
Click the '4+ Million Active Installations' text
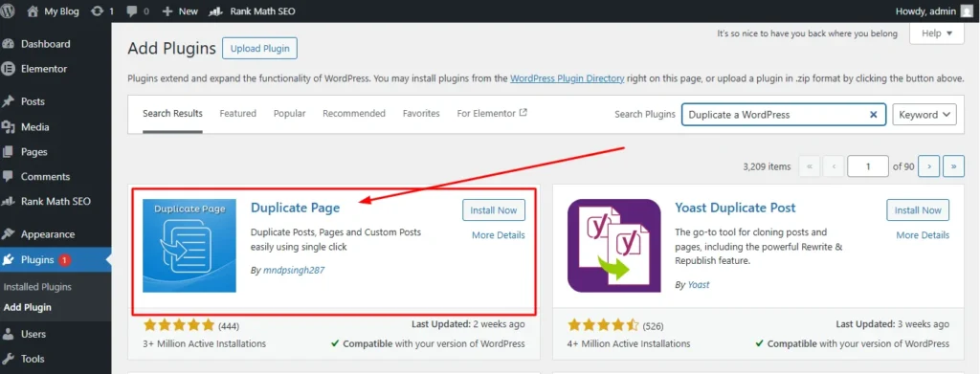(x=629, y=343)
